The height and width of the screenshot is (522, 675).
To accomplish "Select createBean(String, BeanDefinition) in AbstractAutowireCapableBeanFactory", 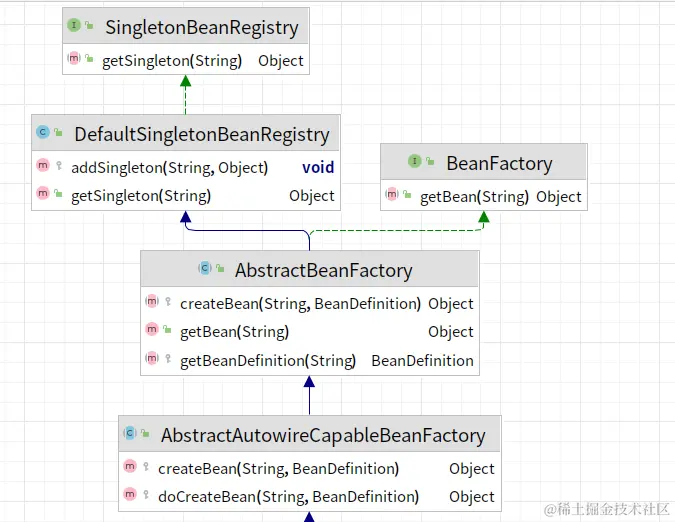I will (x=279, y=469).
